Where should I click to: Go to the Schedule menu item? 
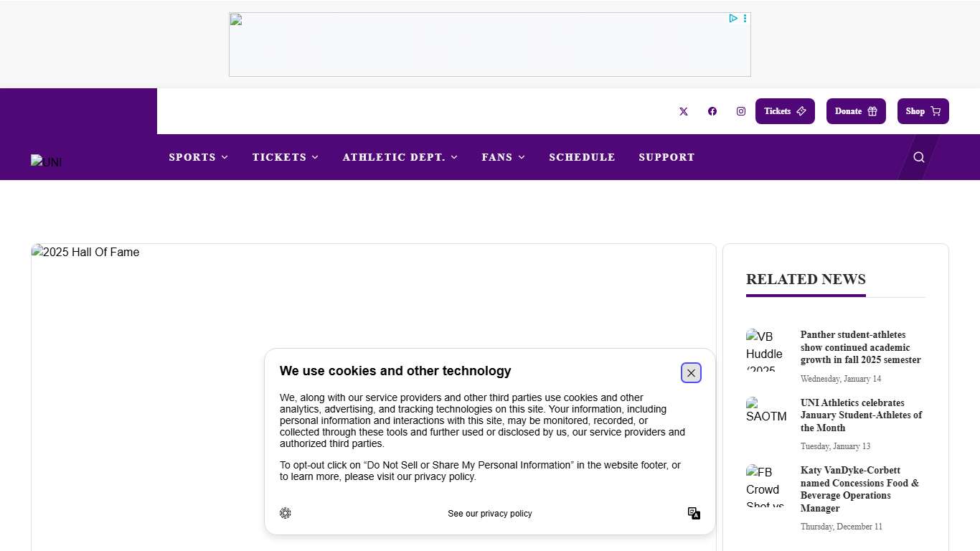coord(583,157)
